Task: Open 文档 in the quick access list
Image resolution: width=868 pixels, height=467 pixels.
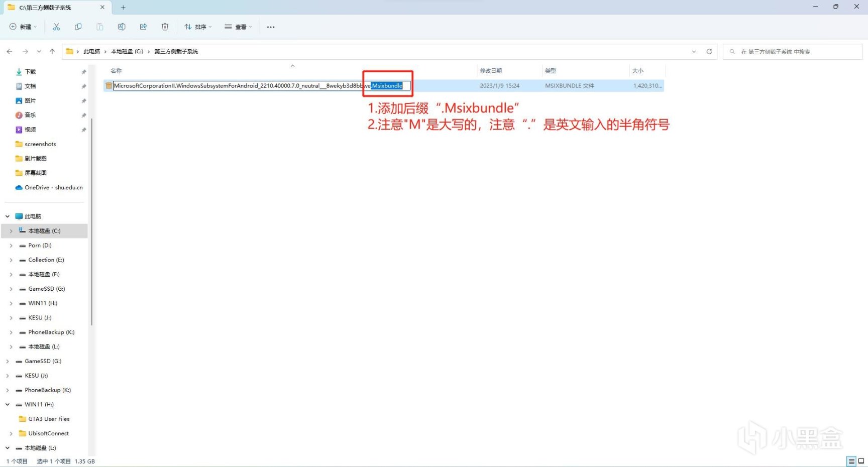Action: tap(30, 86)
